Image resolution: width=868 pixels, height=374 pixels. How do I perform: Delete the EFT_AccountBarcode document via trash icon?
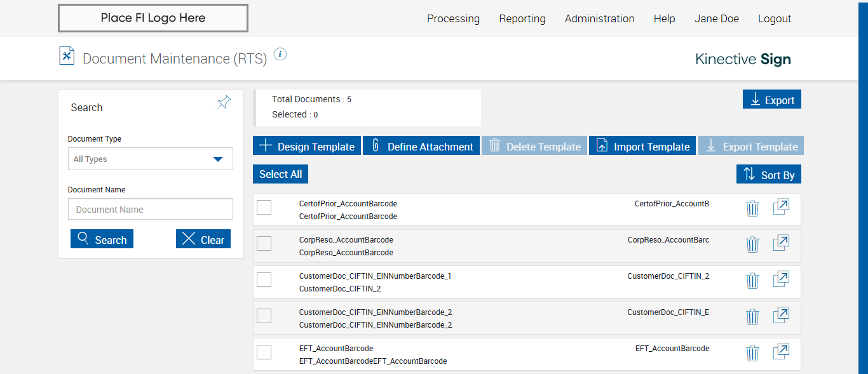[x=752, y=353]
